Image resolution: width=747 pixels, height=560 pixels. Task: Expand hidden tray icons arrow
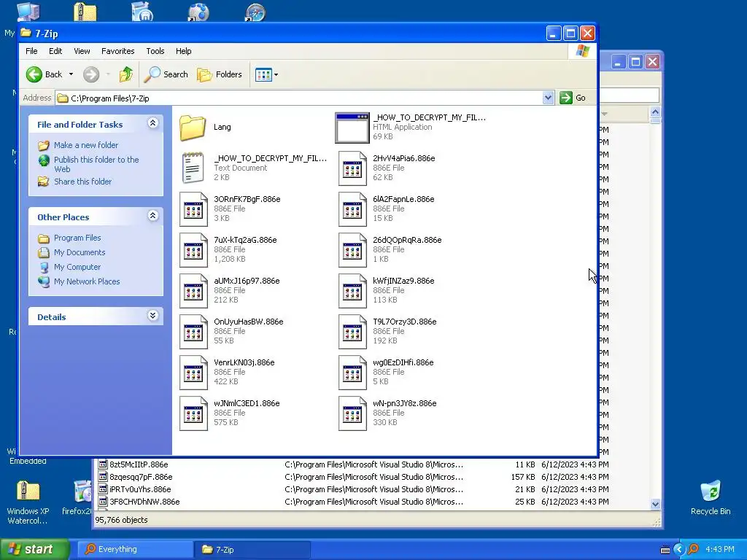tap(679, 550)
